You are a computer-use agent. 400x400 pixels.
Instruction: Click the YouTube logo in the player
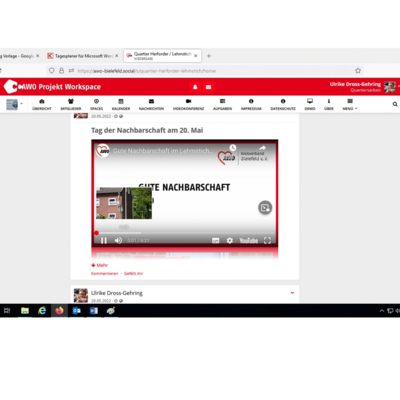click(249, 240)
